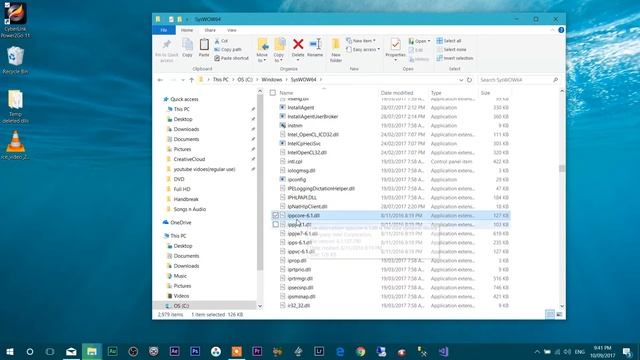
Task: Click Windows in the address breadcrumb
Action: 272,80
